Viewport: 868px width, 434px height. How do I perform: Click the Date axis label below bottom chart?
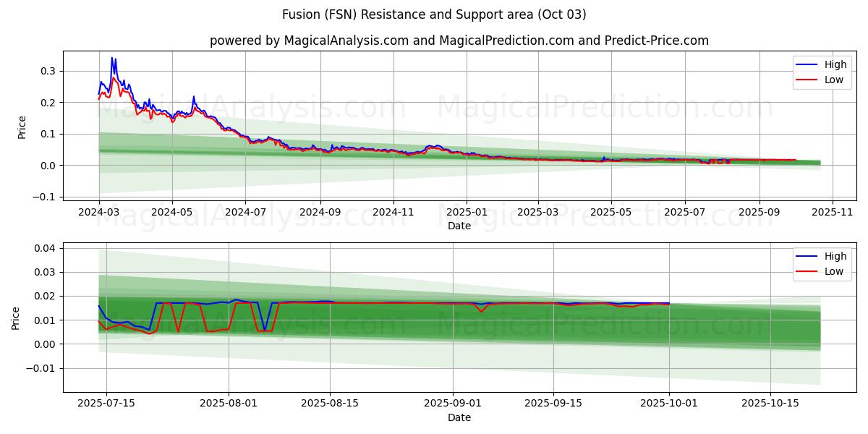coord(459,417)
